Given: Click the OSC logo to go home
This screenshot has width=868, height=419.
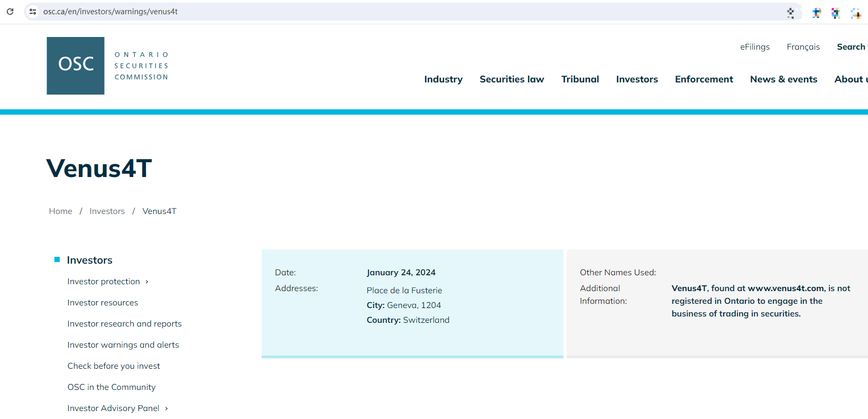Looking at the screenshot, I should click(x=76, y=66).
